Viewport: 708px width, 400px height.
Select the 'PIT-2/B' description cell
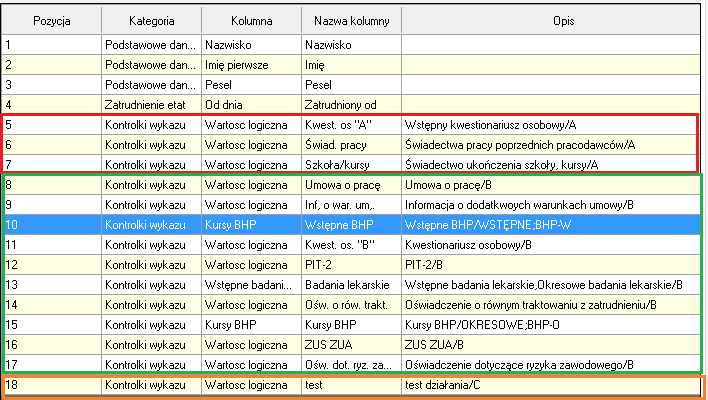click(x=551, y=265)
